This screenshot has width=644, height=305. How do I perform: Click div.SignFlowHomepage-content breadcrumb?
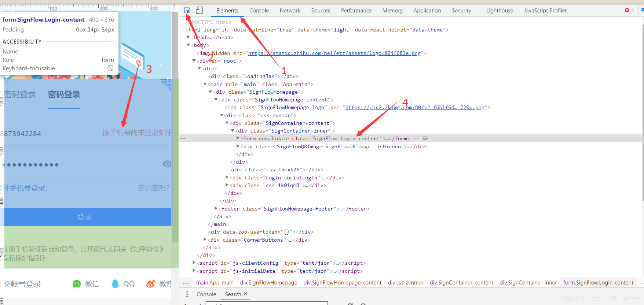pyautogui.click(x=343, y=283)
